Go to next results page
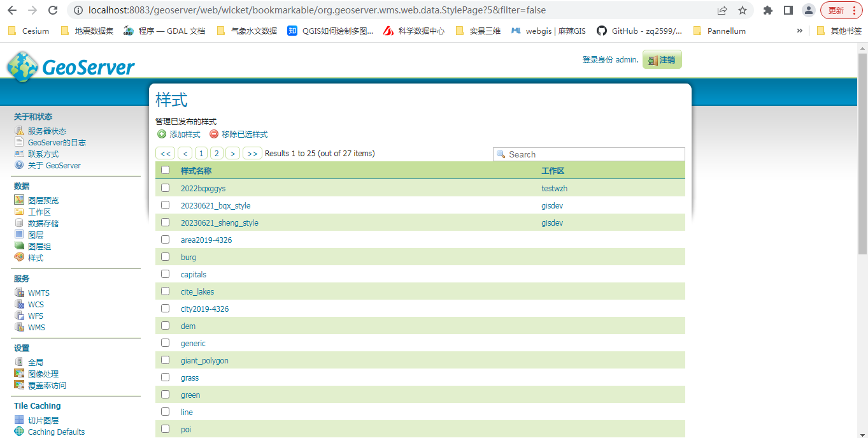 coord(233,154)
